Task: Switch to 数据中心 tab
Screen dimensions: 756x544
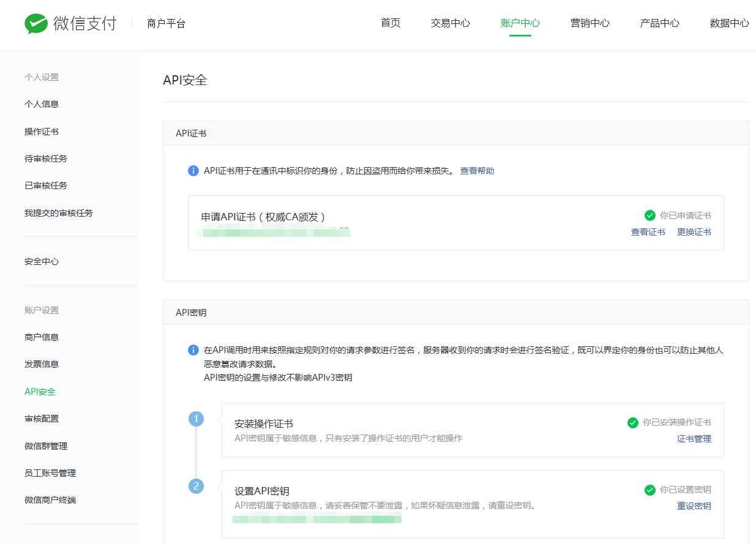Action: click(730, 23)
